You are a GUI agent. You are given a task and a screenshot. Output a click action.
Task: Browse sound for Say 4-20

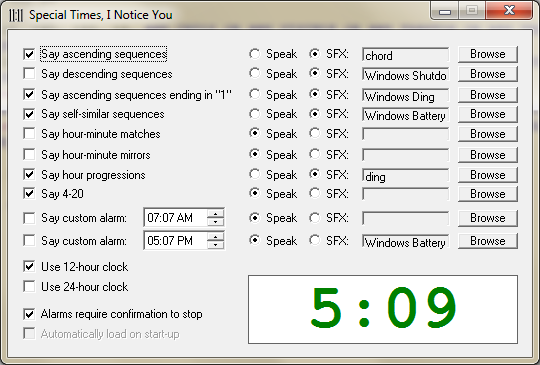[488, 194]
